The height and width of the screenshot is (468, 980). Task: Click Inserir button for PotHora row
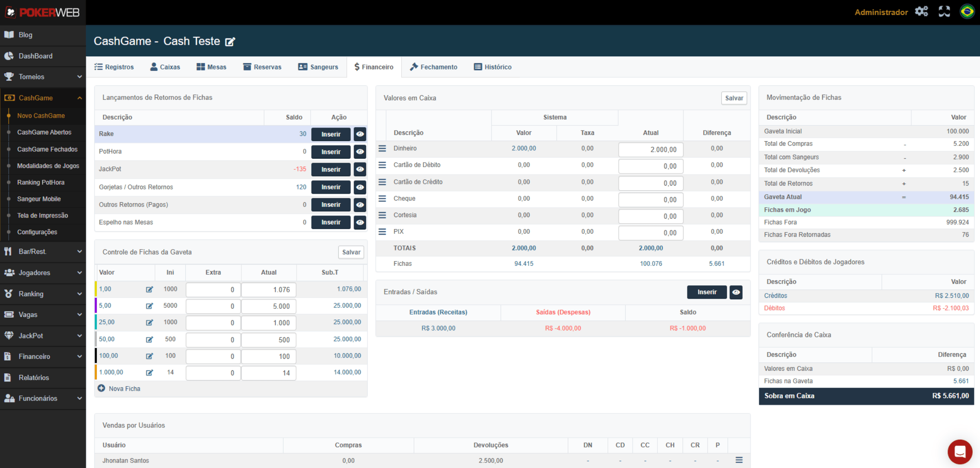(x=331, y=152)
